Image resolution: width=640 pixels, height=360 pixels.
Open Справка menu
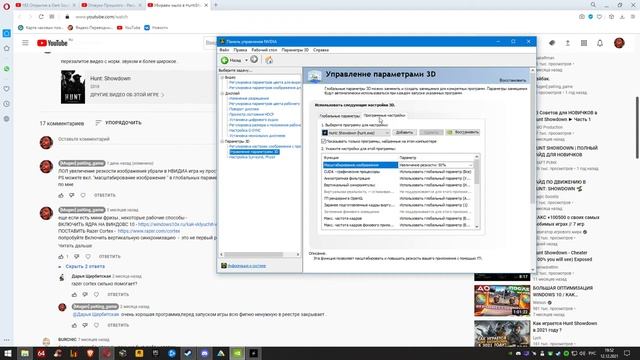pyautogui.click(x=321, y=50)
